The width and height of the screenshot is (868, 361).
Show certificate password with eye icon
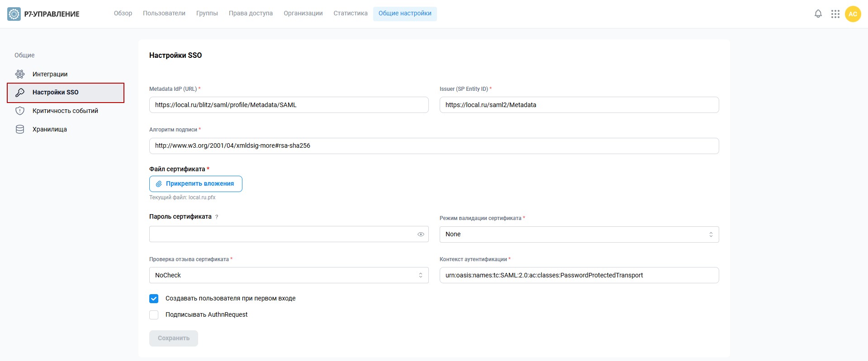420,234
